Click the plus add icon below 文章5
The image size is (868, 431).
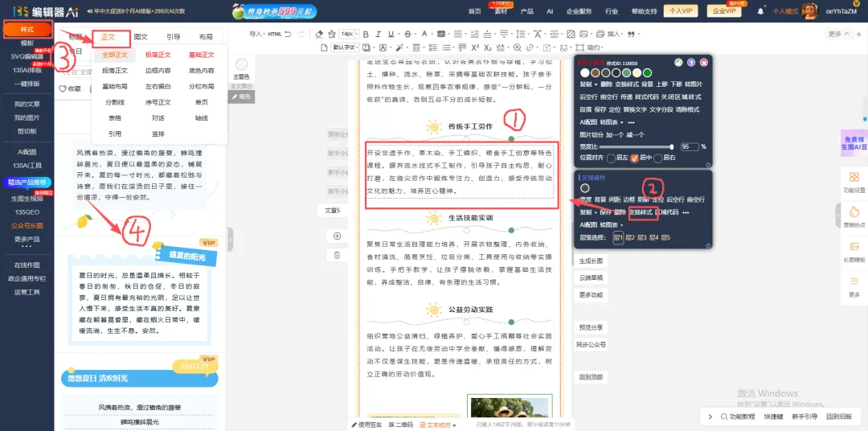click(337, 236)
